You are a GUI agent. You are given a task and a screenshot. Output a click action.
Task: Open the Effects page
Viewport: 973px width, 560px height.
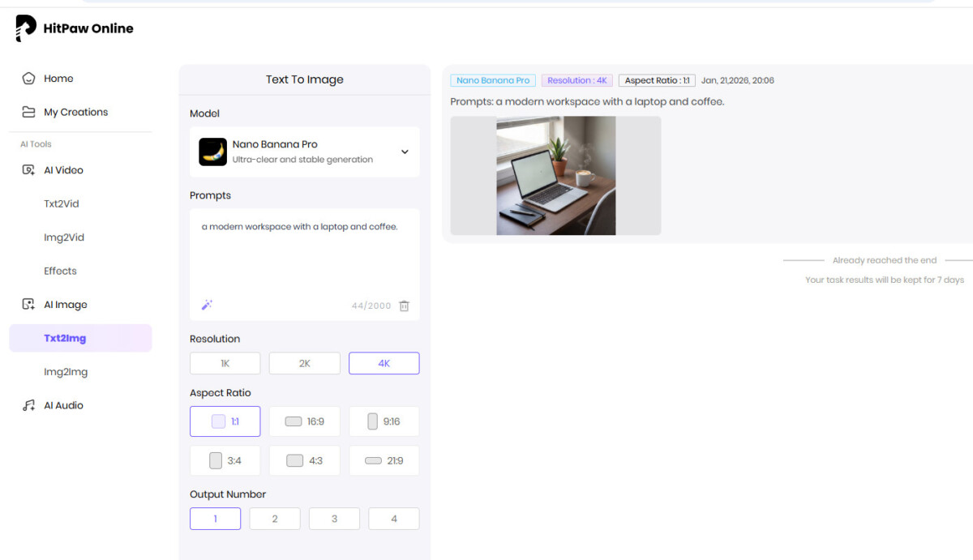pos(60,271)
